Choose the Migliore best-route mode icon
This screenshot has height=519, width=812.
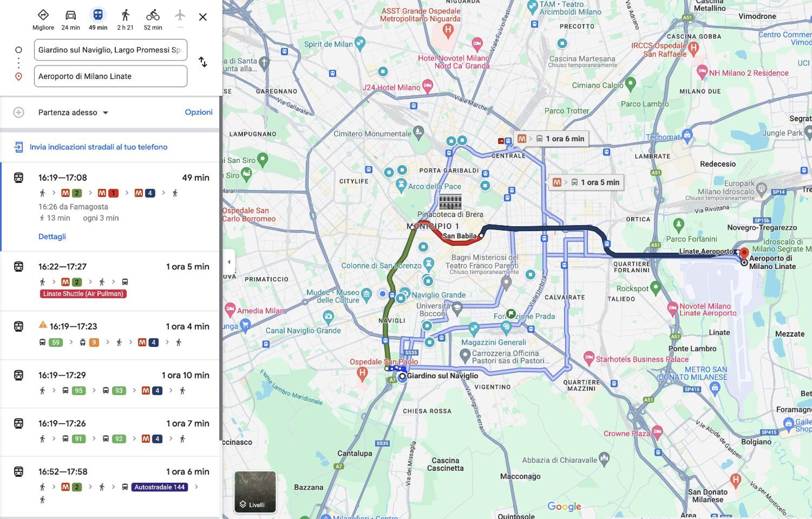tap(43, 15)
